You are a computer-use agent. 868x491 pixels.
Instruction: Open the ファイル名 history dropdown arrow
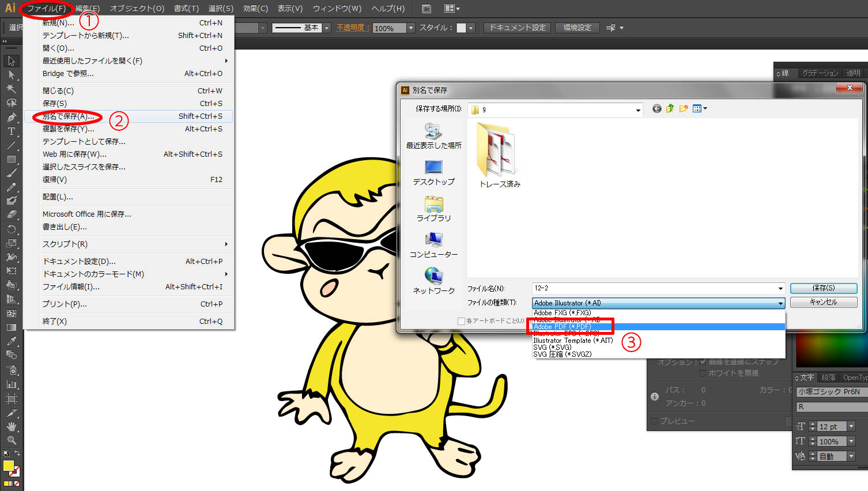(x=780, y=288)
